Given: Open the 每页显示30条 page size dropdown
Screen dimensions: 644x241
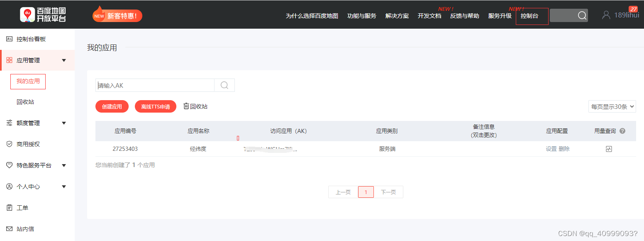Looking at the screenshot, I should [x=612, y=106].
